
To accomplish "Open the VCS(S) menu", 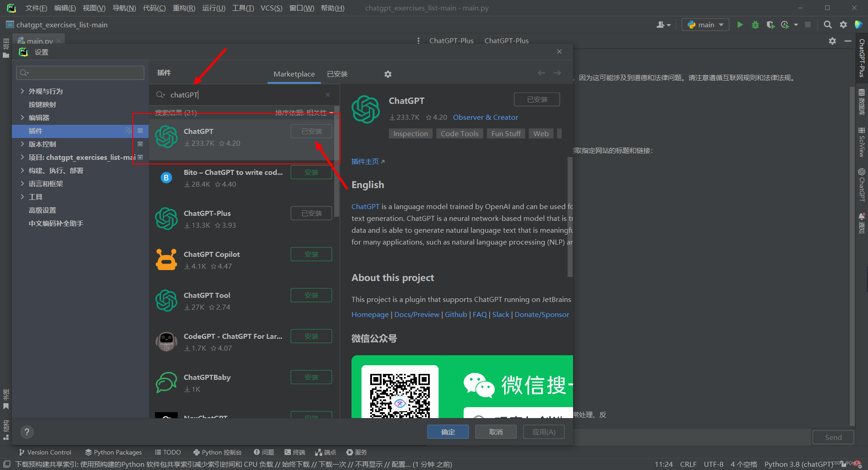I will [271, 8].
